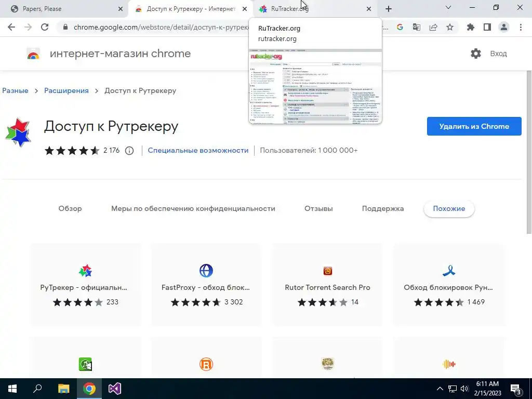The image size is (532, 399).
Task: Open the РуТрекер официальный extension icon
Action: click(85, 271)
